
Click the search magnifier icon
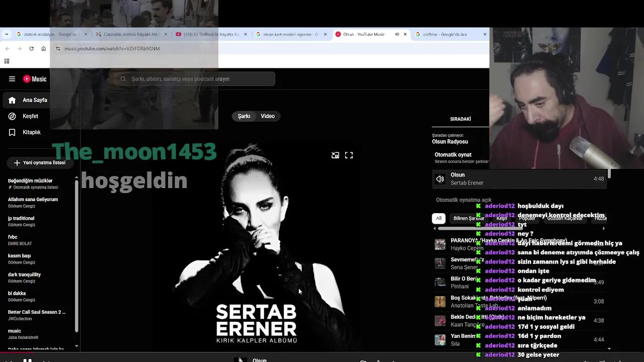point(123,79)
